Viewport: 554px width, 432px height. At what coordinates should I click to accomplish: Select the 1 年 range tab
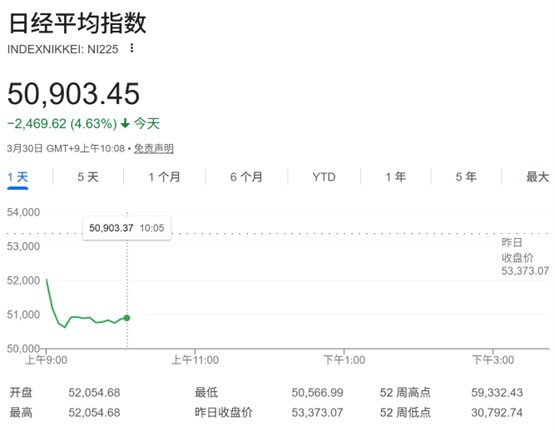pyautogui.click(x=396, y=177)
